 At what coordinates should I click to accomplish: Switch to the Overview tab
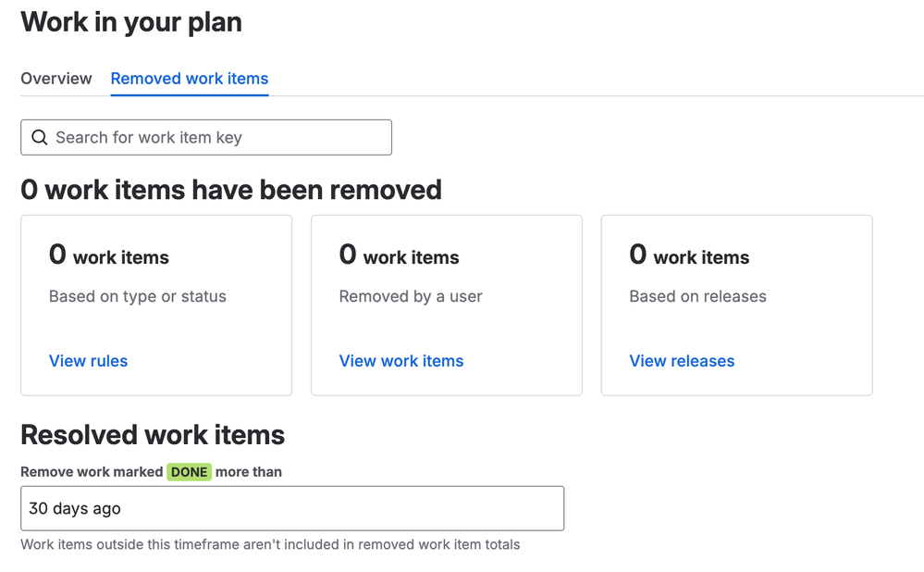pos(55,79)
